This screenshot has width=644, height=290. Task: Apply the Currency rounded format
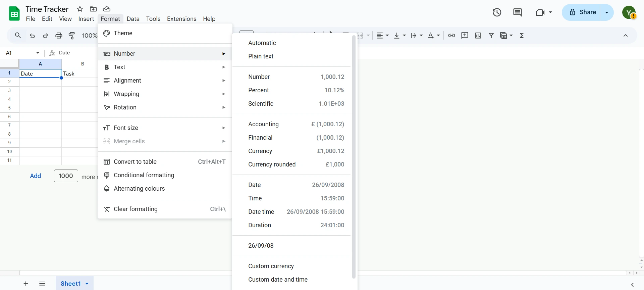(292, 164)
